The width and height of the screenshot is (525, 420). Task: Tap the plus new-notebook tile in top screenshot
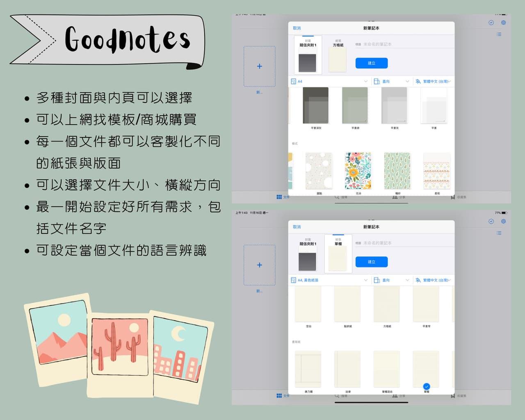point(259,66)
